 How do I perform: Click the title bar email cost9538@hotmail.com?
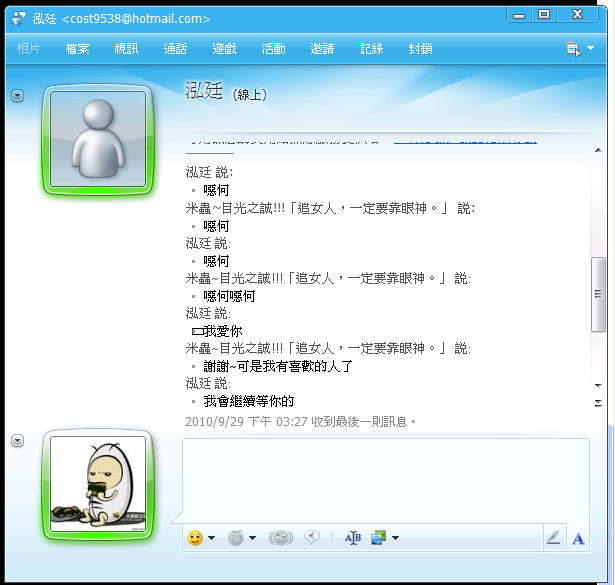pos(136,19)
